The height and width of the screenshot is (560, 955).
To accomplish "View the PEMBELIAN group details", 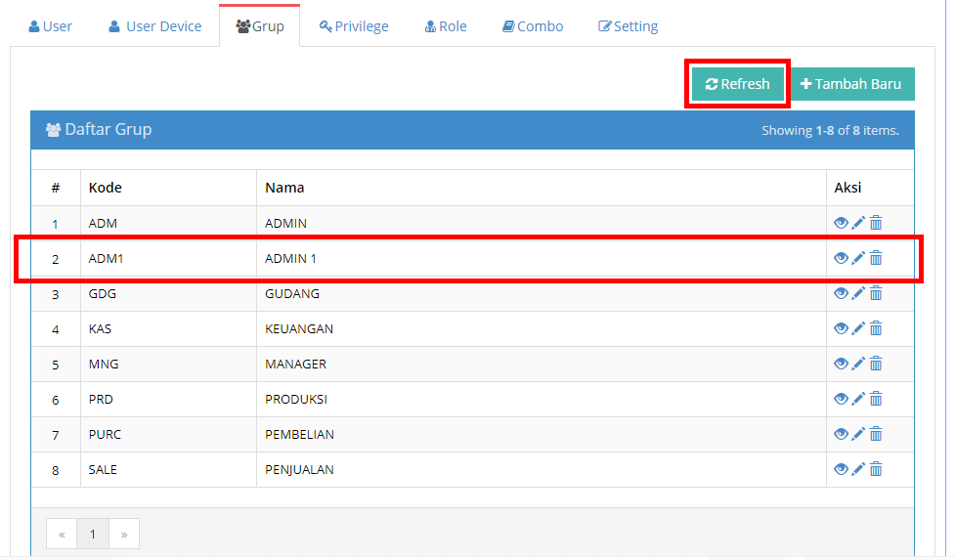I will coord(841,435).
